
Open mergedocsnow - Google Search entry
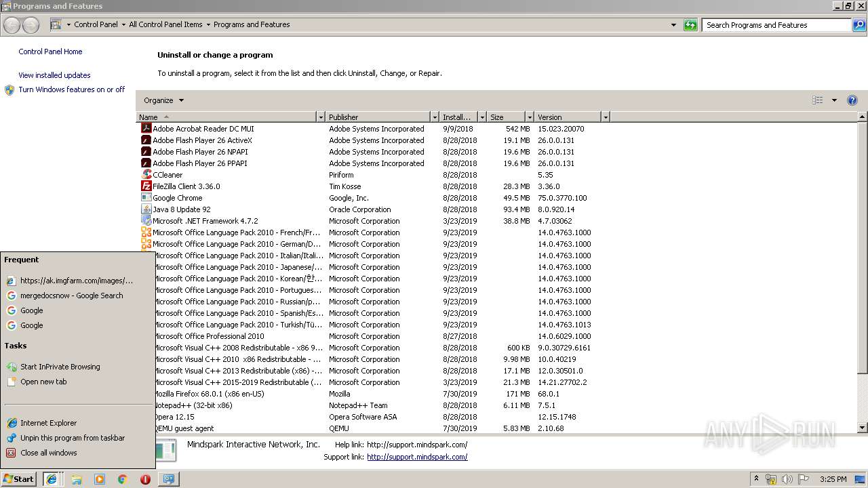(71, 296)
